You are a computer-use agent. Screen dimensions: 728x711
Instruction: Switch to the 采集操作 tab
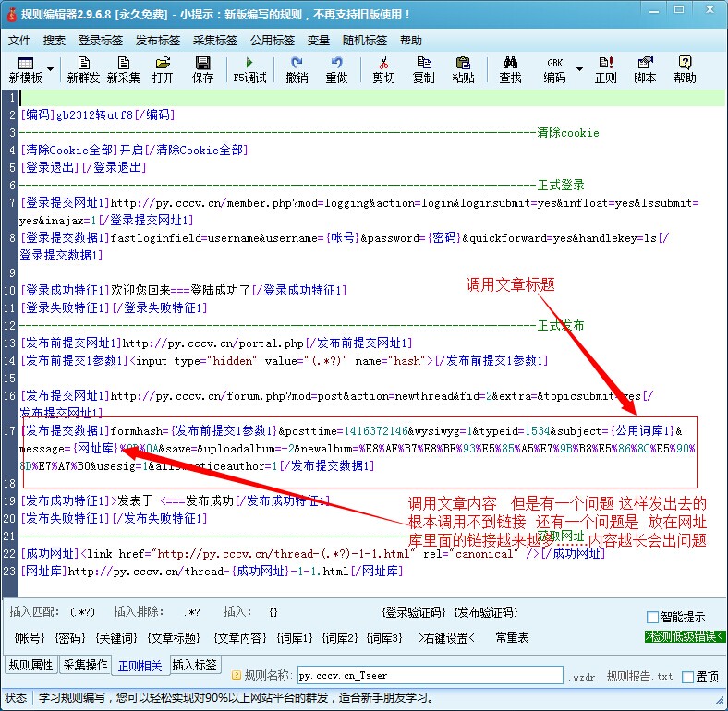85,665
